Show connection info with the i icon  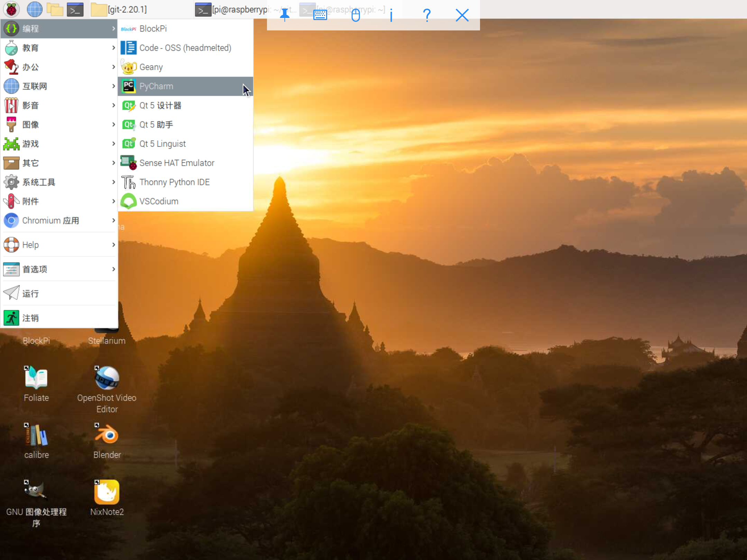tap(391, 15)
